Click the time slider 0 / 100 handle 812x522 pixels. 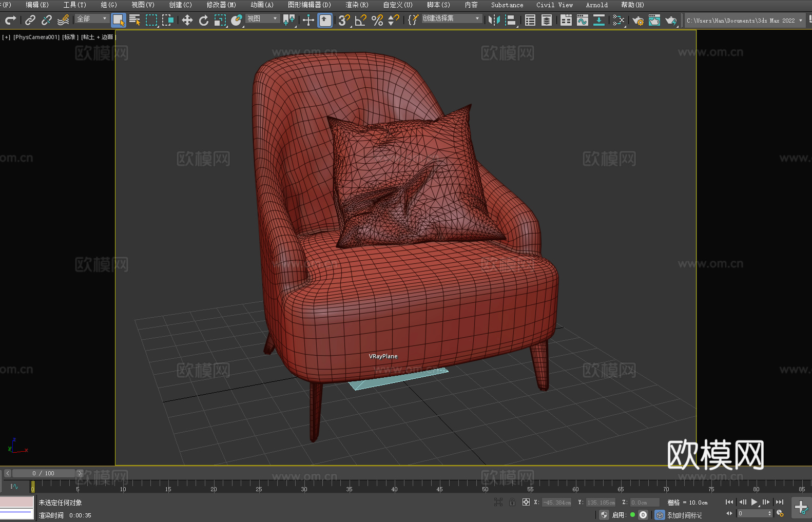tap(44, 473)
